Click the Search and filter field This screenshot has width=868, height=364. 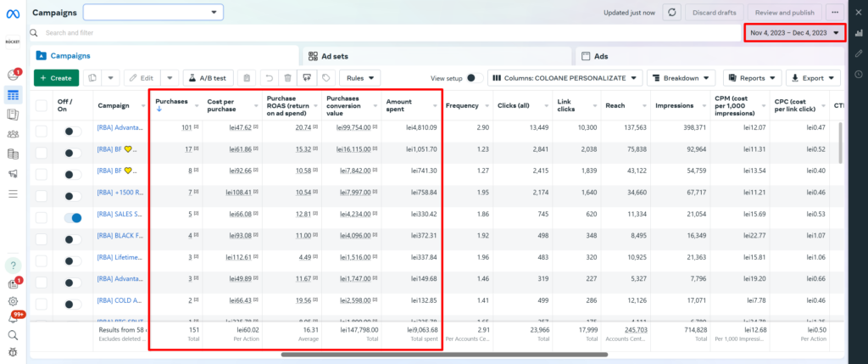(x=385, y=33)
